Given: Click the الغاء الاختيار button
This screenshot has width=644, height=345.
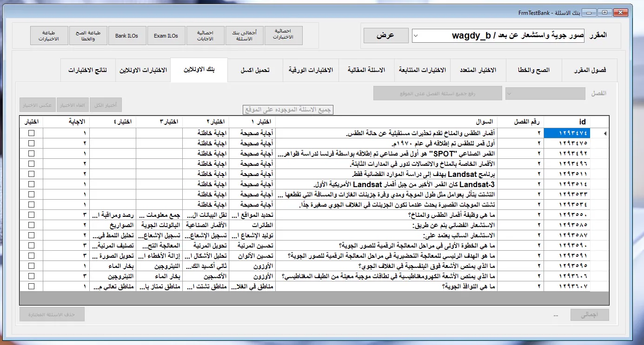Looking at the screenshot, I should click(73, 105).
